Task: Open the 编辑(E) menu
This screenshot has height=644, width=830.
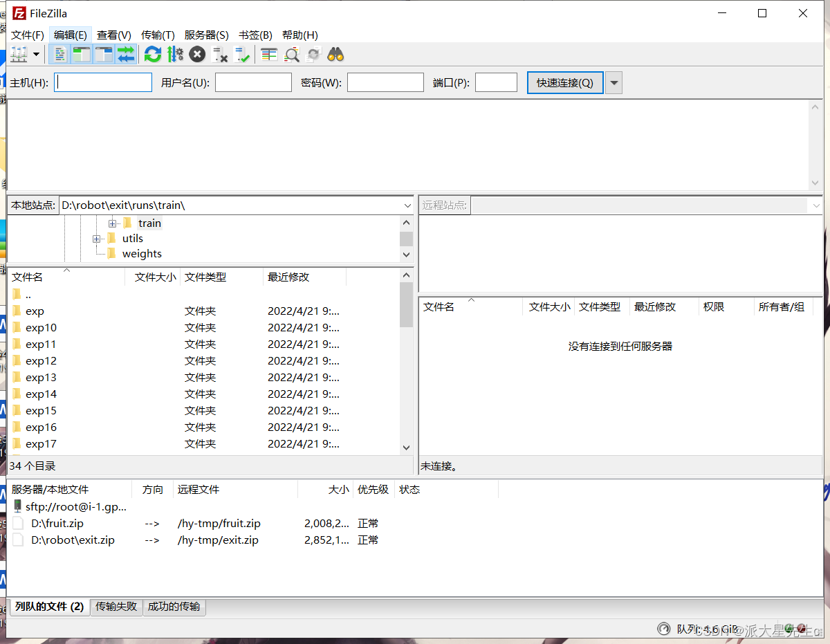Action: tap(71, 35)
